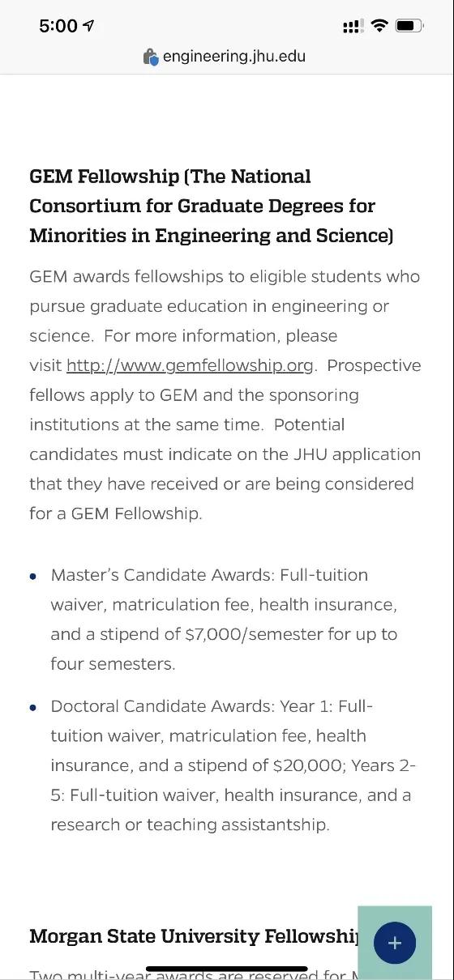Tap the GEM Fellowship section heading
The height and width of the screenshot is (980, 454).
point(212,206)
